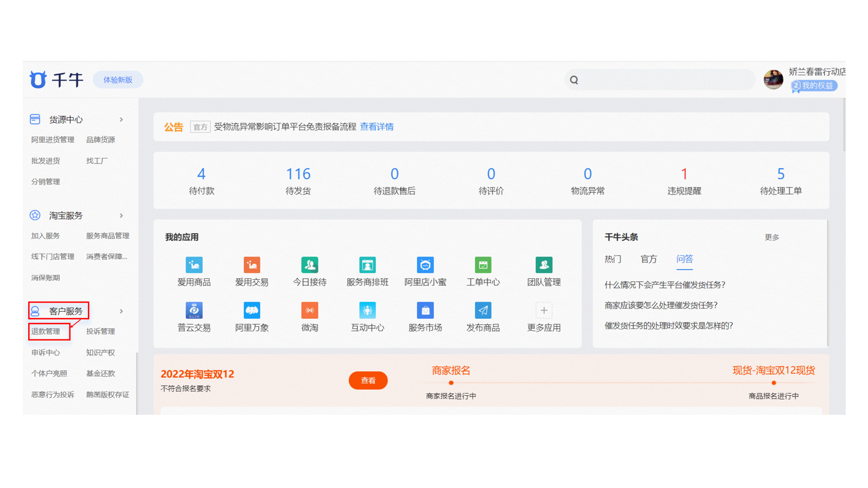Open the 服务市场 app icon
The height and width of the screenshot is (488, 868).
[x=425, y=311]
